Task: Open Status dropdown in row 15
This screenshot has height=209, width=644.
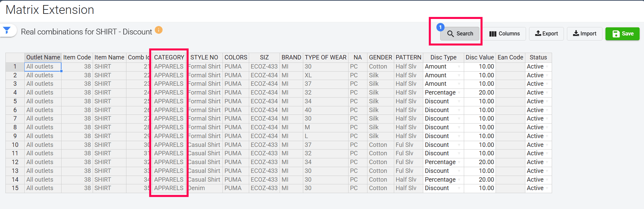Action: pos(547,188)
